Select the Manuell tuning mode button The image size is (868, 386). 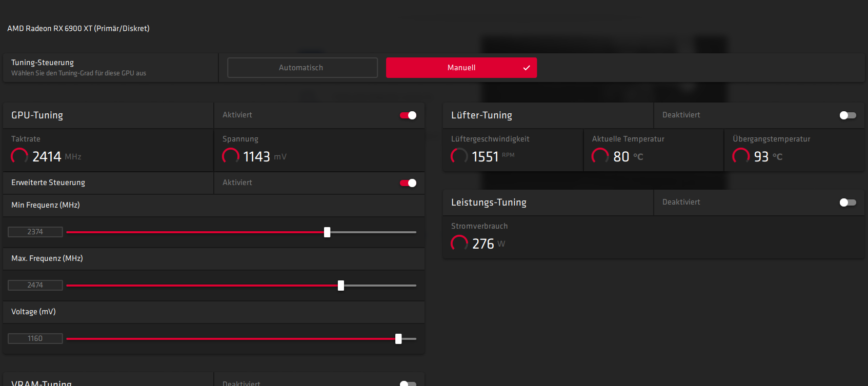pos(461,68)
